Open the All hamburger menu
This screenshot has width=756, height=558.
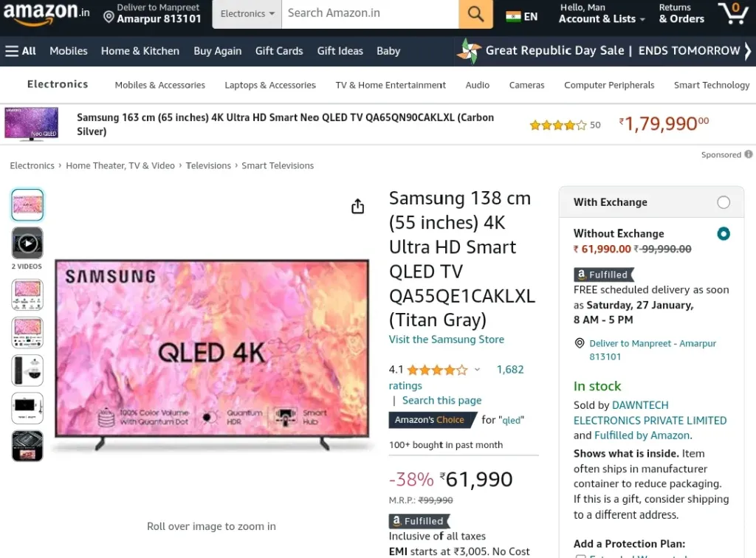coord(21,51)
